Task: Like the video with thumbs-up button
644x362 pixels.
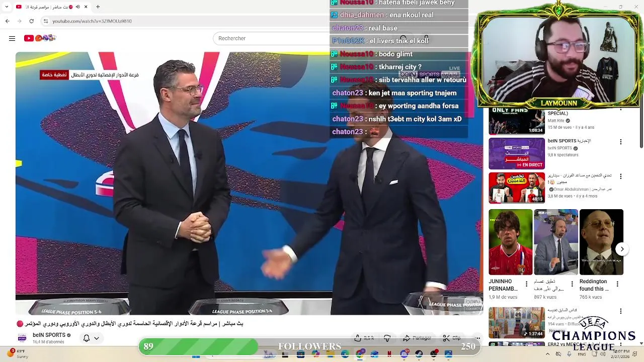Action: (364, 338)
